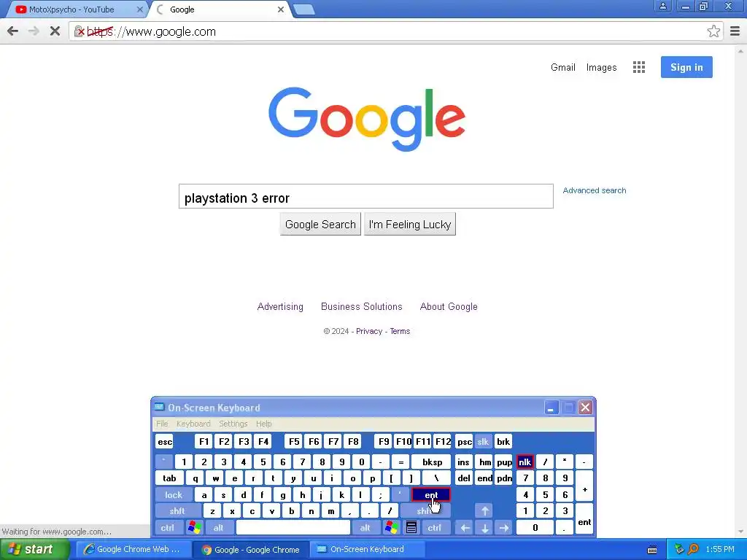Click the up arrow key on the keyboard
The image size is (747, 560).
(484, 511)
